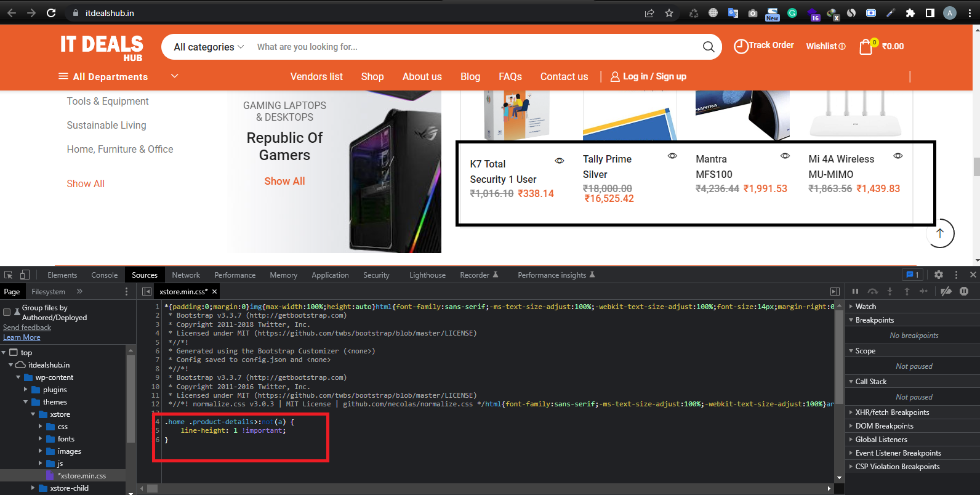Click Show All under Republic Of Gamers
Screen dimensions: 980x495
click(x=284, y=181)
